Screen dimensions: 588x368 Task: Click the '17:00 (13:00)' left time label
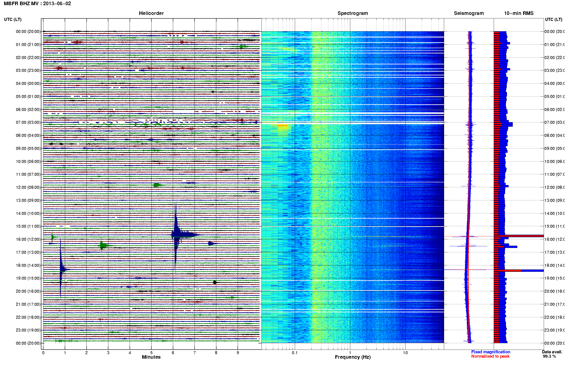coord(28,252)
